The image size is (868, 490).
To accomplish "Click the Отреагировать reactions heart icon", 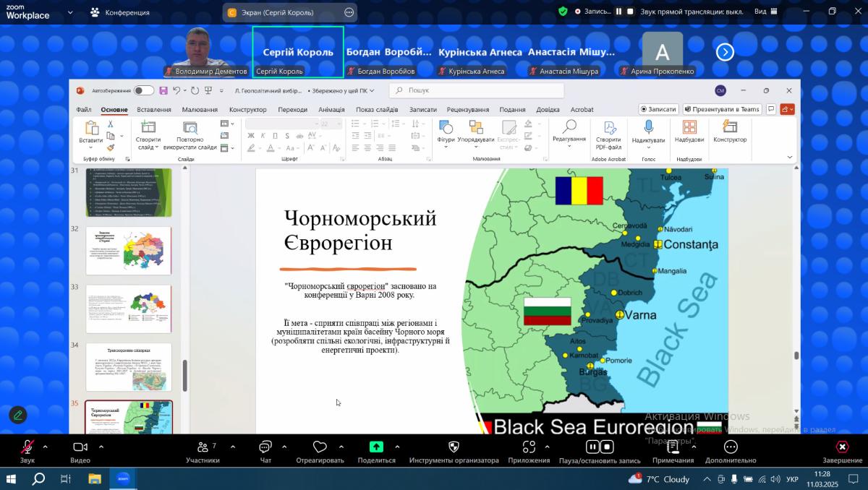I will (320, 447).
